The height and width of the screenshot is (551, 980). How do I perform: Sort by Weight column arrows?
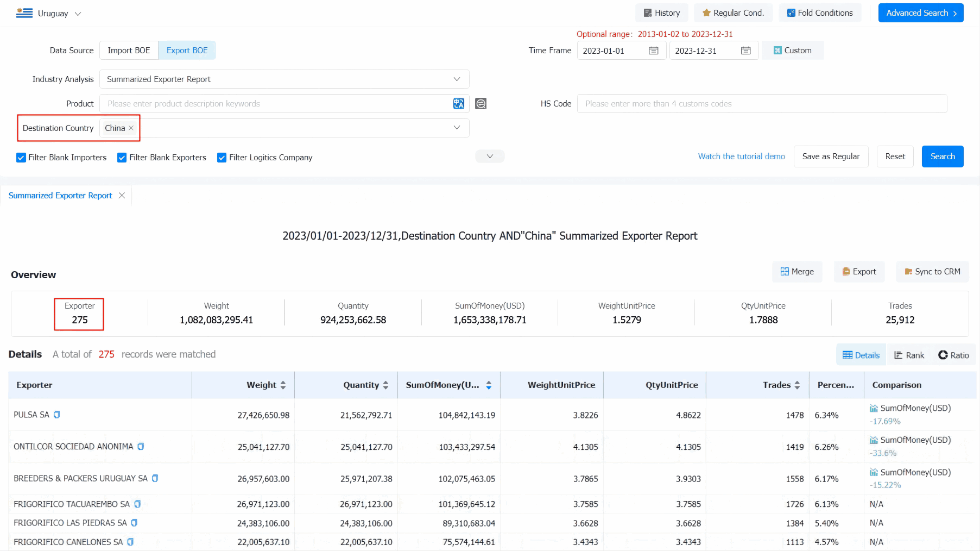283,385
